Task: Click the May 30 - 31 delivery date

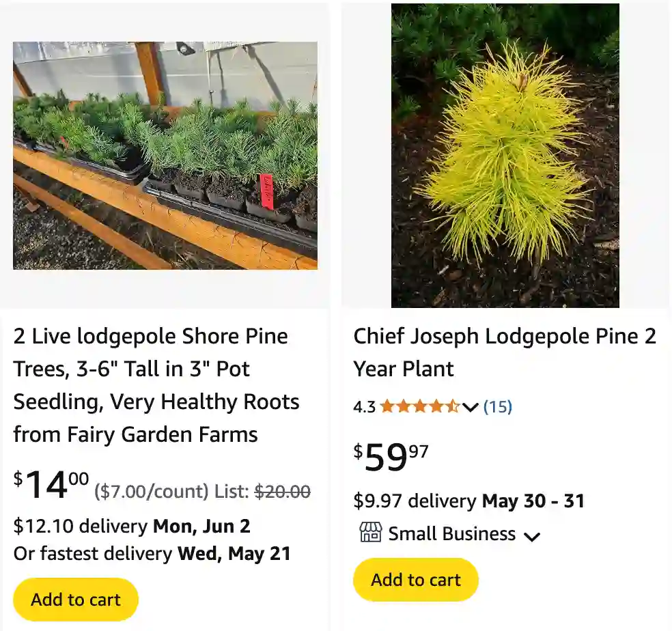Action: click(x=532, y=501)
